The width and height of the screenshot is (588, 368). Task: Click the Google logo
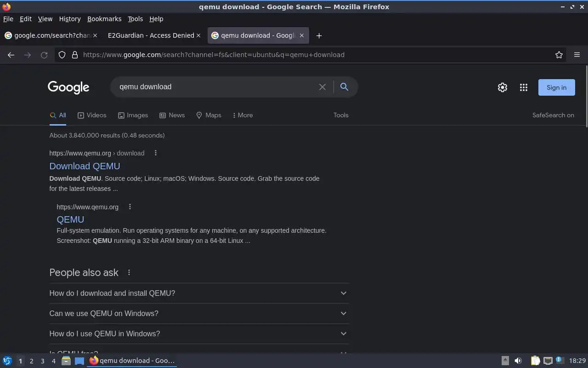(68, 87)
